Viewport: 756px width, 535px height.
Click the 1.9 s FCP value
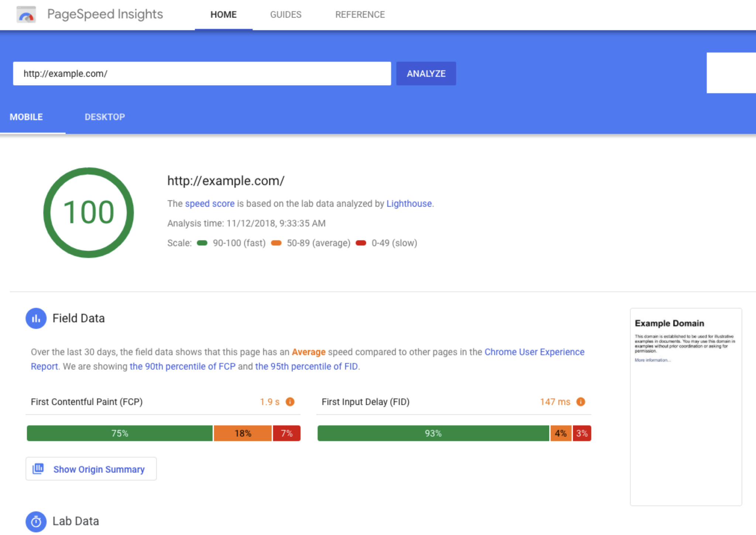[269, 402]
